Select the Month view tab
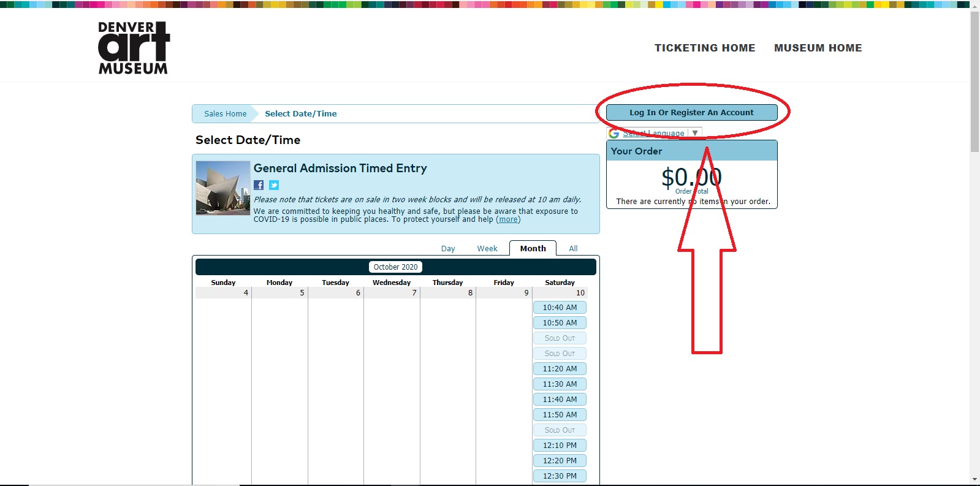 (533, 248)
